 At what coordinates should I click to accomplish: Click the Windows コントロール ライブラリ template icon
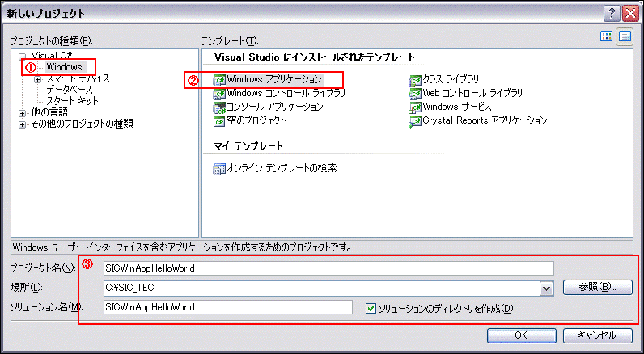(219, 94)
